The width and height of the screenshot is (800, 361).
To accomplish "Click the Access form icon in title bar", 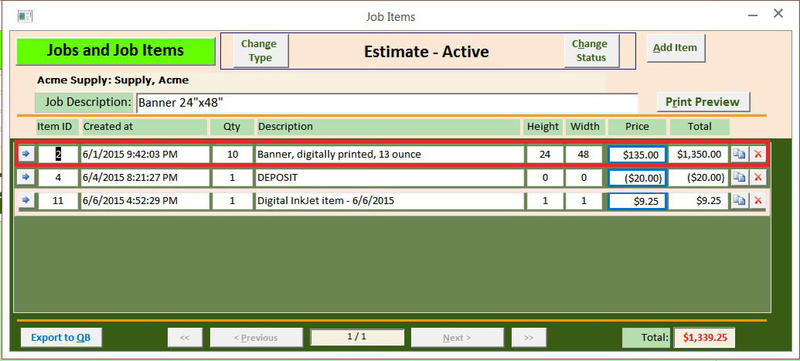I will (x=25, y=16).
